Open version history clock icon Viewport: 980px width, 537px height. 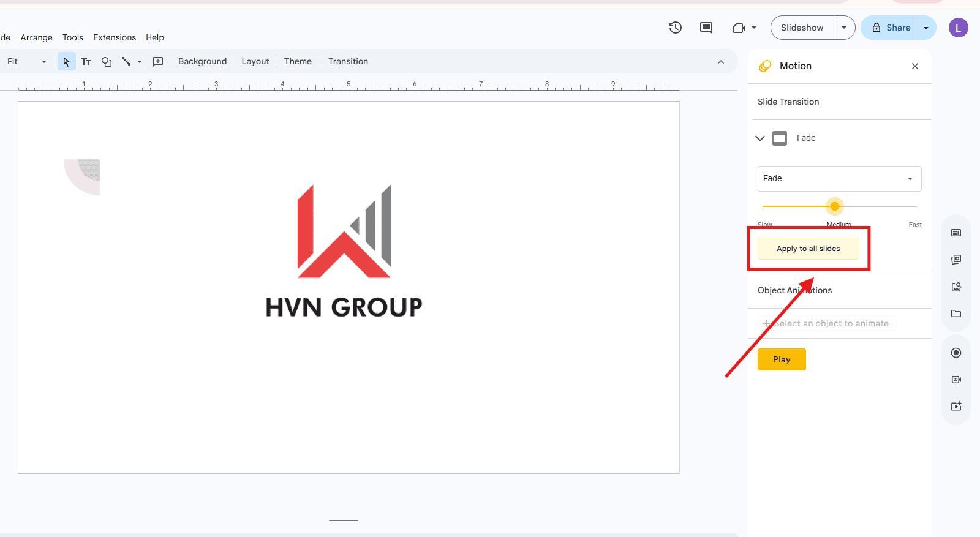tap(676, 28)
